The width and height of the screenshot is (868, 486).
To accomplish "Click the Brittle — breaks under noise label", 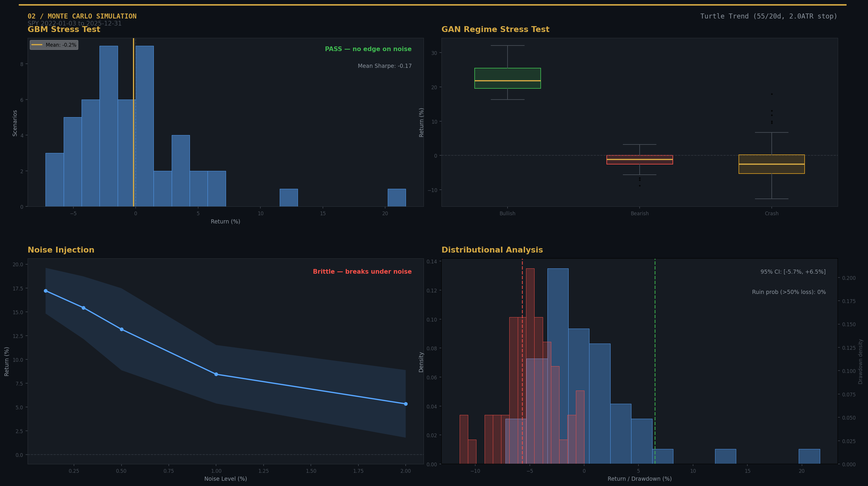I will point(362,271).
